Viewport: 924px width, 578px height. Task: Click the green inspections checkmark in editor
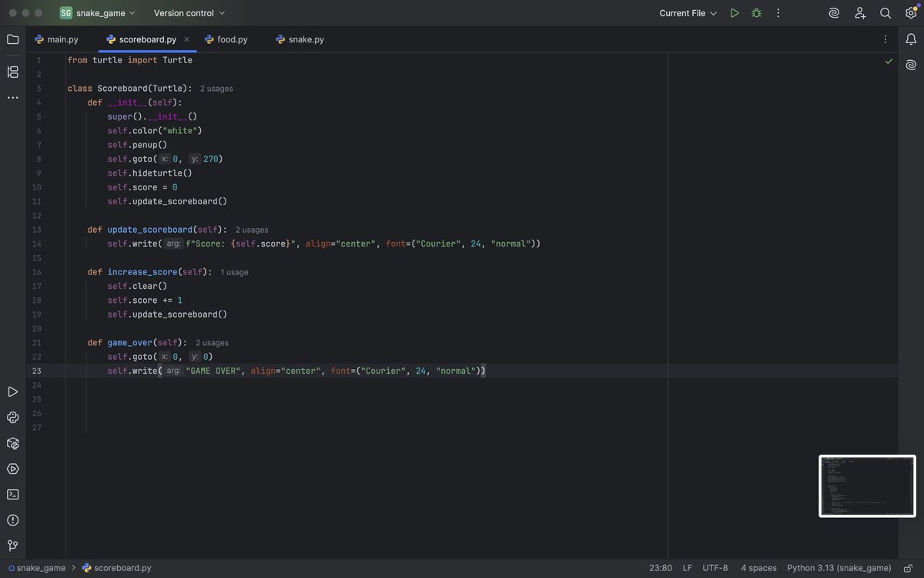889,60
